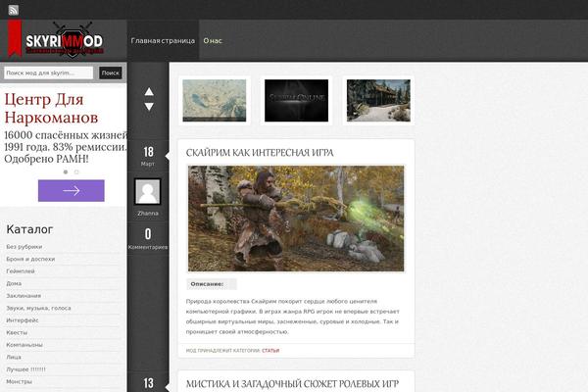Viewport: 588px width, 392px height.
Task: Open the 0 Комментариев counter
Action: coord(148,238)
